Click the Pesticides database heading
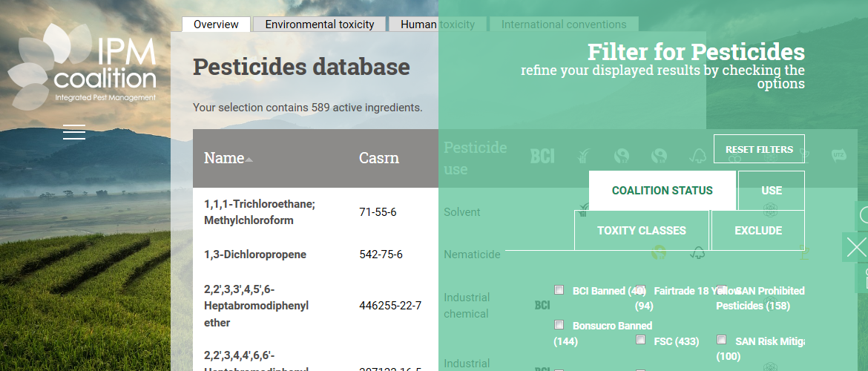Image resolution: width=868 pixels, height=371 pixels. click(x=301, y=67)
